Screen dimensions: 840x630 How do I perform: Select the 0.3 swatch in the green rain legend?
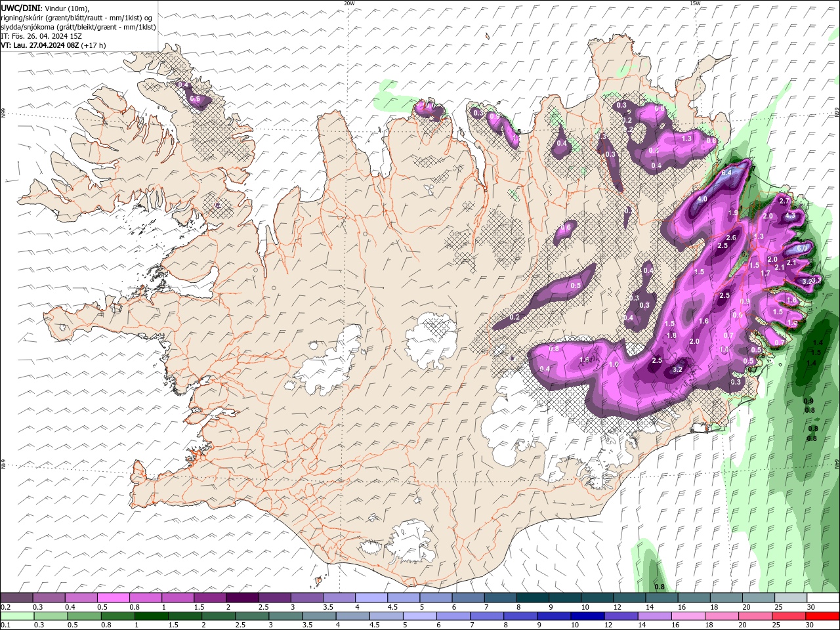(x=51, y=616)
